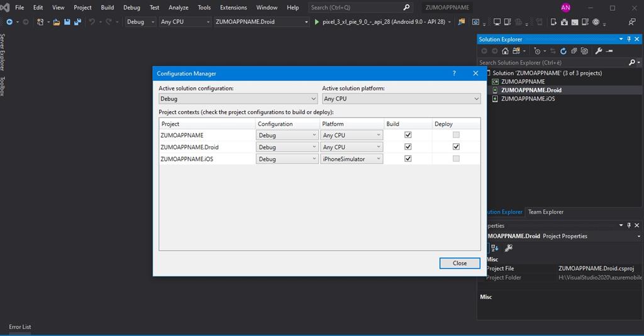The width and height of the screenshot is (644, 336).
Task: Click the help question mark in Configuration Manager
Action: pyautogui.click(x=454, y=73)
